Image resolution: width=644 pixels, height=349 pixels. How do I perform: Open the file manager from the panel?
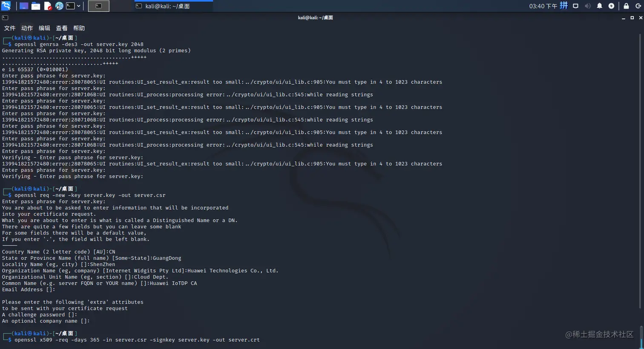(x=36, y=6)
